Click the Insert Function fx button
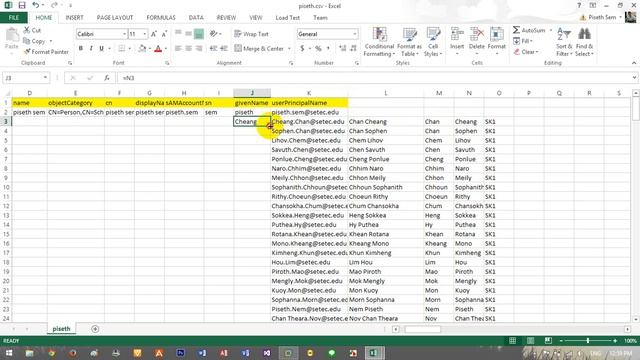The width and height of the screenshot is (640, 360). coord(107,78)
